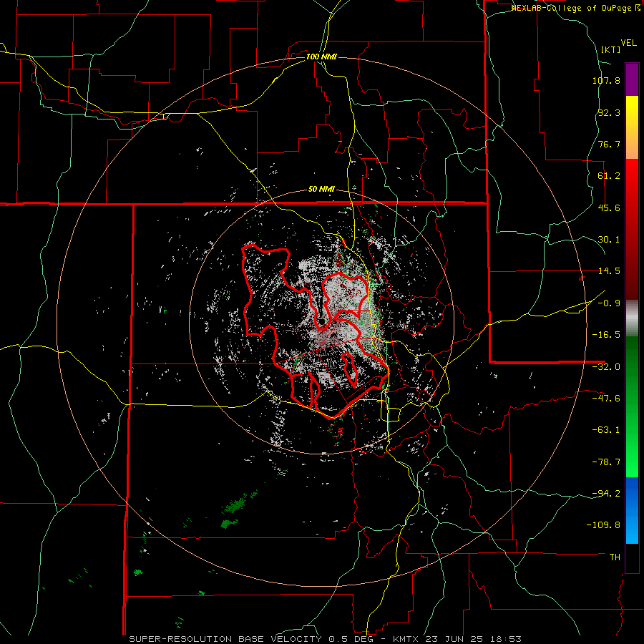Click the [KT] units label
This screenshot has height=644, width=644.
(x=610, y=49)
